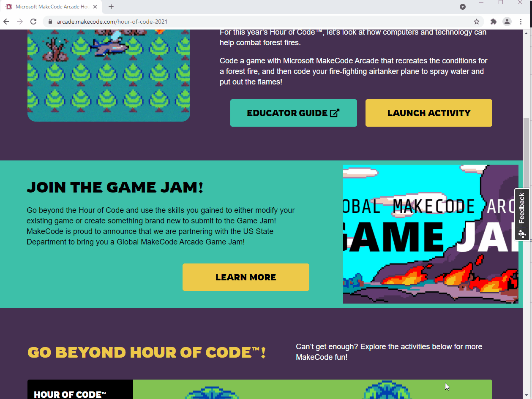This screenshot has width=532, height=399.
Task: Click the padlock site info icon
Action: click(50, 22)
